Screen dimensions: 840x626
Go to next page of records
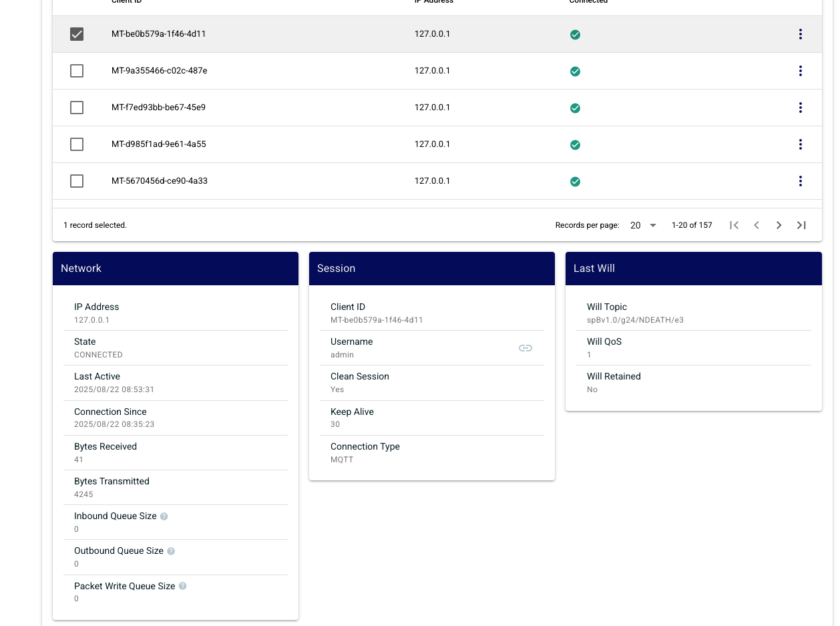click(779, 225)
